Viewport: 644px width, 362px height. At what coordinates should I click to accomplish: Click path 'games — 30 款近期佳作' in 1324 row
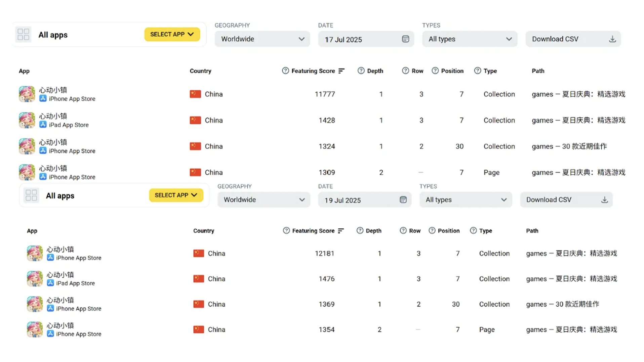coord(569,146)
